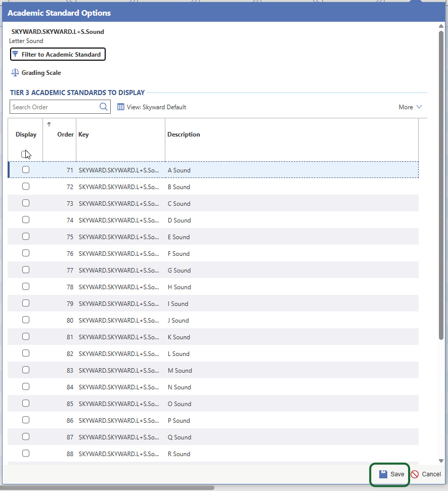The height and width of the screenshot is (491, 448).
Task: Click the ascending sort arrow above Order
Action: [49, 124]
